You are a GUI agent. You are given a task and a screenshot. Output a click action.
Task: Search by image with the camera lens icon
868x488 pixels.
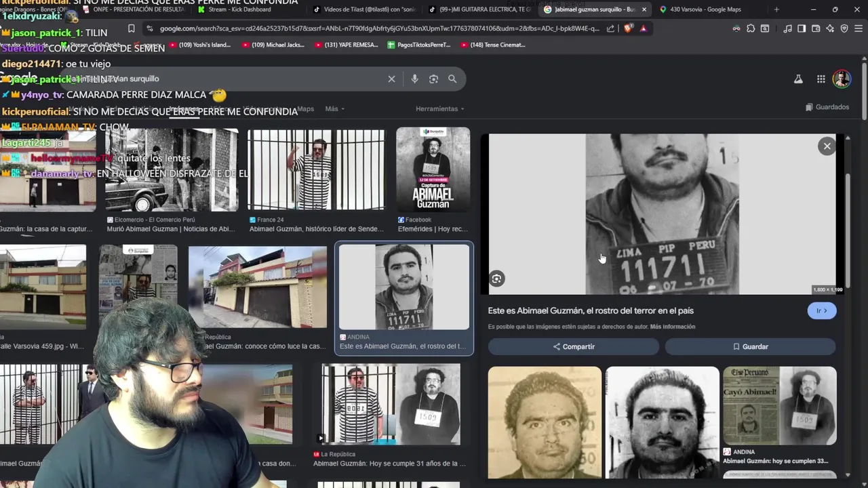[x=433, y=79]
